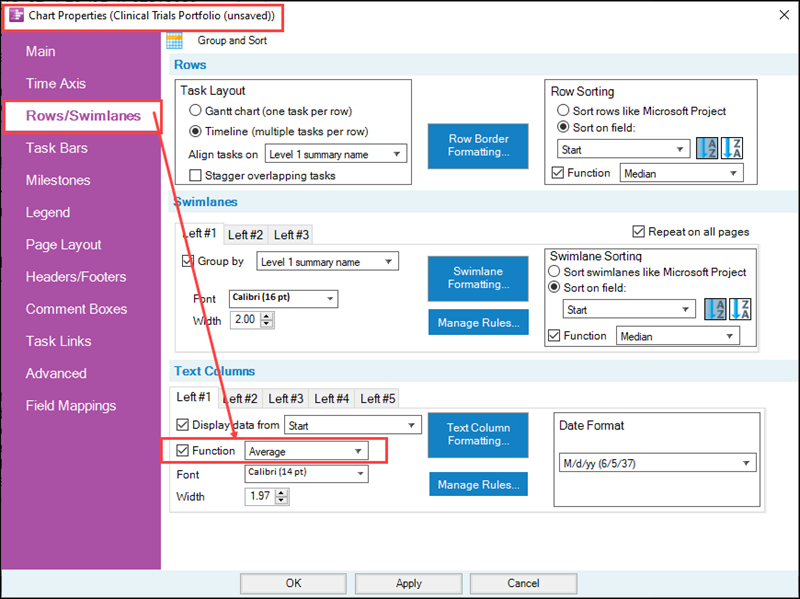Click descending Z-A sort in Swimlane Sorting
The image size is (800, 599).
(x=739, y=309)
